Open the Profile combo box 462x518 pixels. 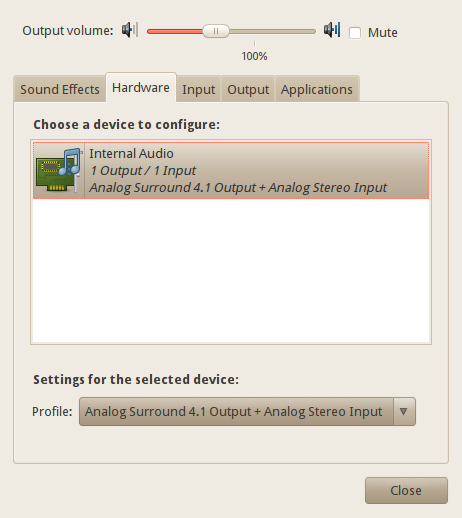coord(247,411)
